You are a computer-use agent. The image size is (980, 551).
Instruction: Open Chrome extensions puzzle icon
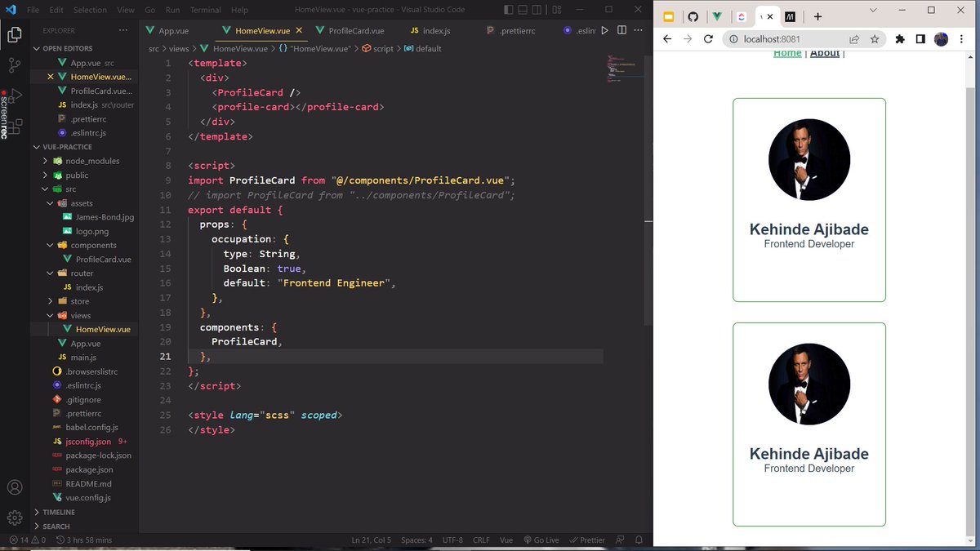pyautogui.click(x=900, y=39)
